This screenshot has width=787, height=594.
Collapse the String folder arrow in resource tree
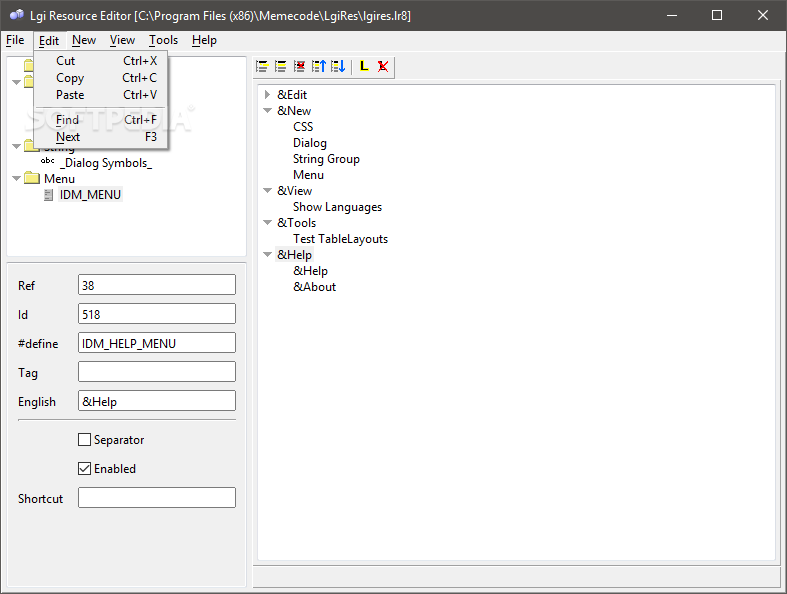(x=17, y=147)
